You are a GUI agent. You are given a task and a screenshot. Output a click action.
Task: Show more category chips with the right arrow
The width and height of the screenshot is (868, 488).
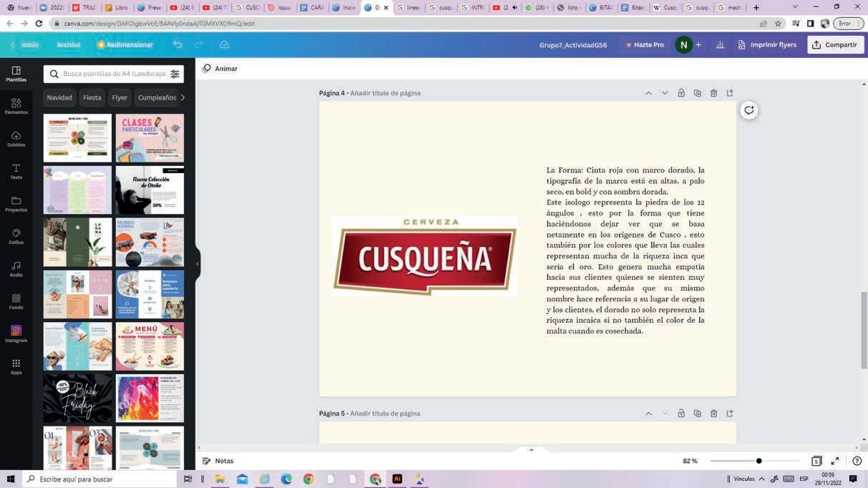point(183,97)
